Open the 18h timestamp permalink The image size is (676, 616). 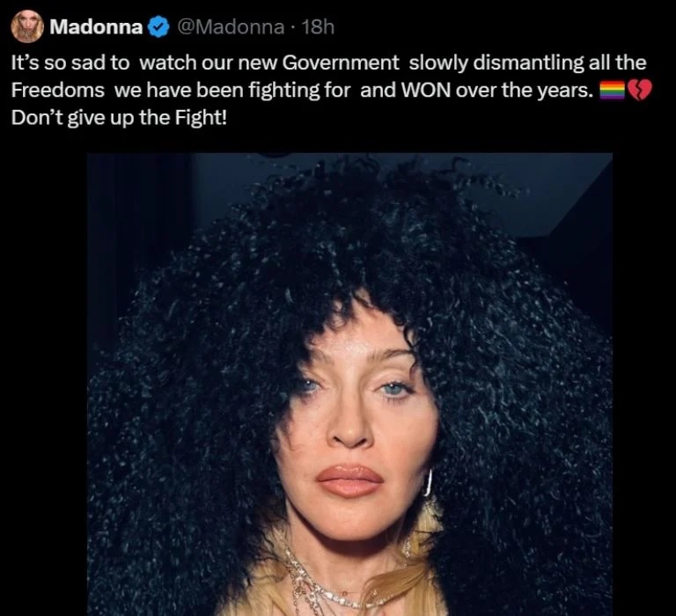coord(317,27)
